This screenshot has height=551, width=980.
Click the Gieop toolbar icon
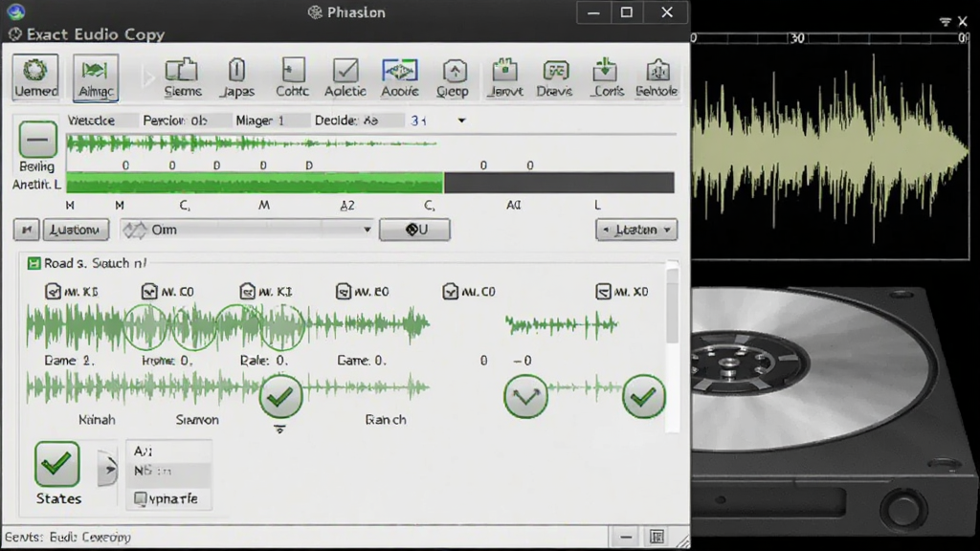[x=453, y=77]
